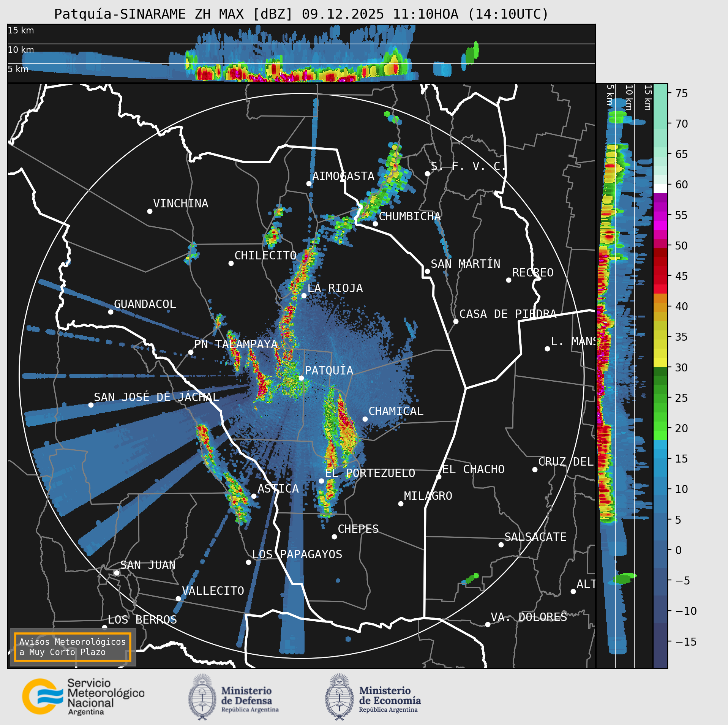Open the Avisos Meteorológicos a Muy Corto Plazo box
Viewport: 728px width, 725px height.
click(x=73, y=647)
